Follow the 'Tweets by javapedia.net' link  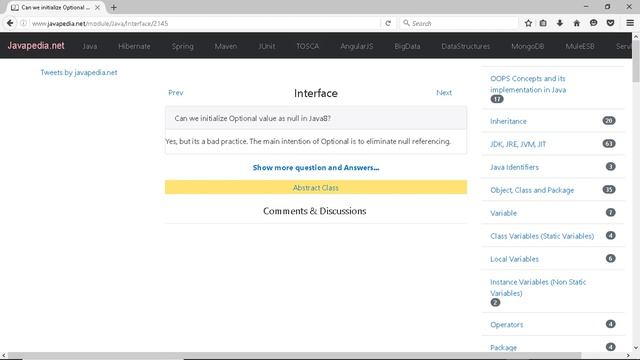click(79, 72)
